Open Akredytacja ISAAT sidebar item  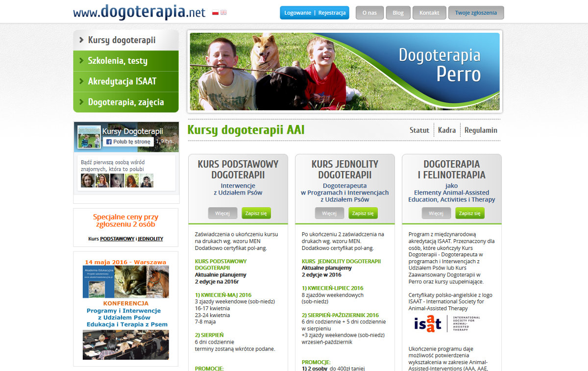click(x=126, y=81)
